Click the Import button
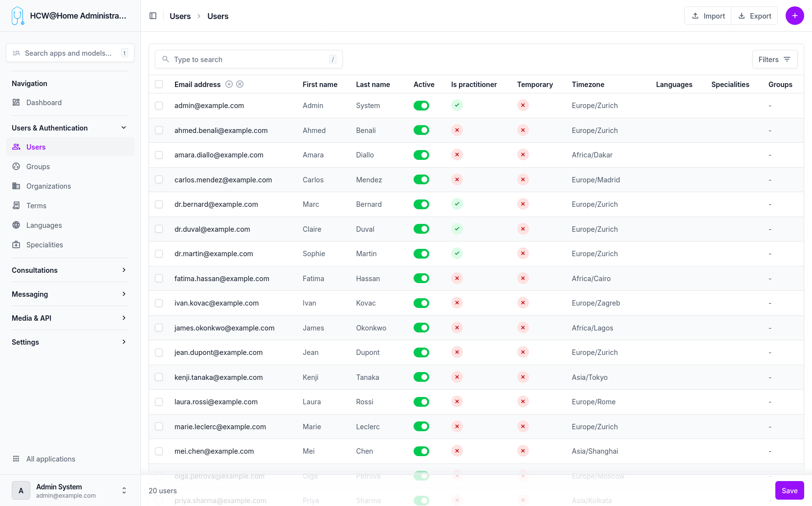The height and width of the screenshot is (506, 812). [708, 16]
